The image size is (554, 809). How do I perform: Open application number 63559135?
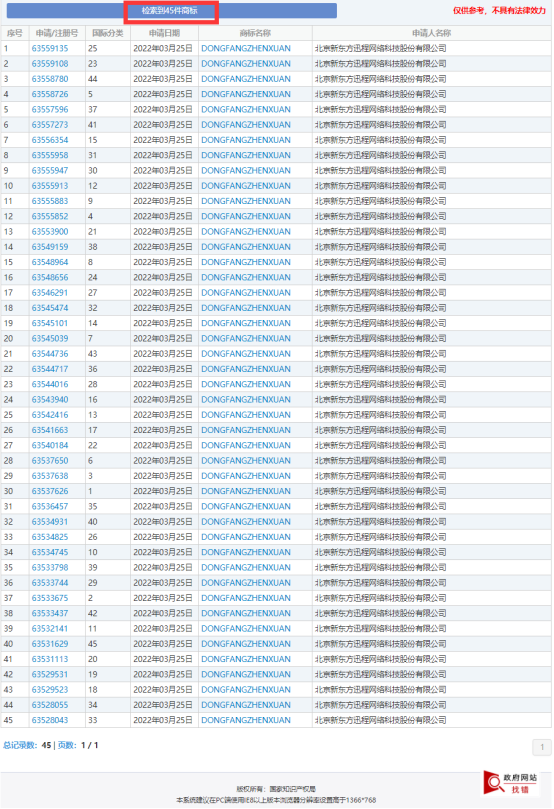(50, 48)
